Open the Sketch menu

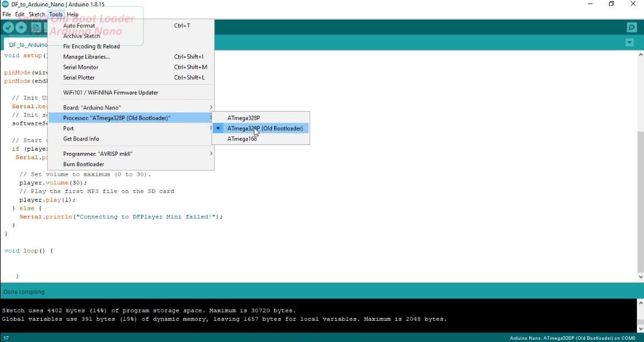37,14
